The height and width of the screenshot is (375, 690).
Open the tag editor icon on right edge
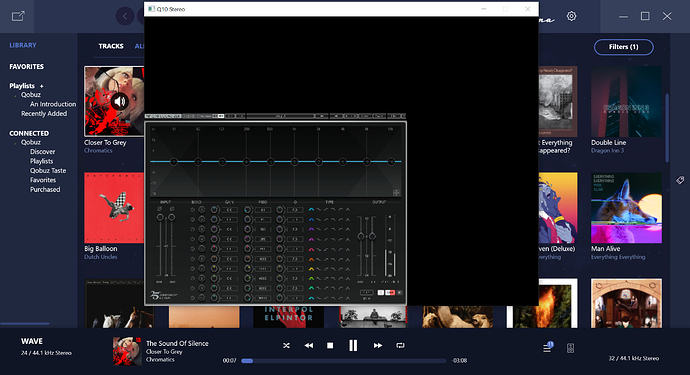(x=680, y=180)
